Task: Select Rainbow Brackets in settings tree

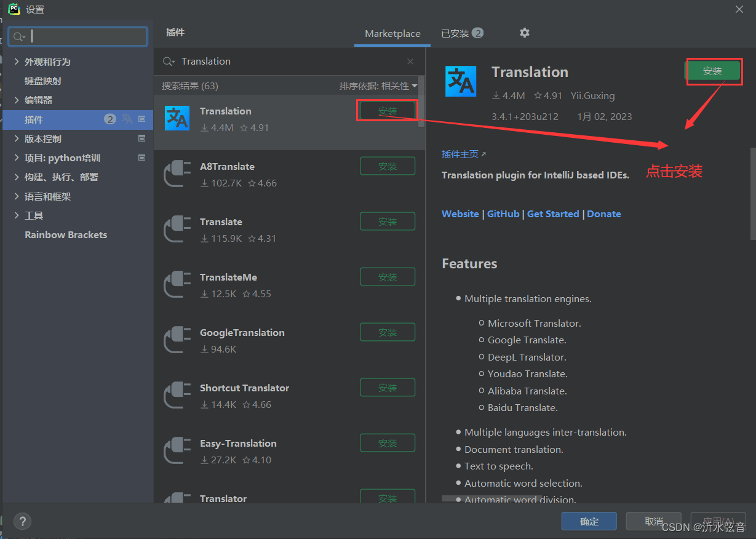Action: 66,235
